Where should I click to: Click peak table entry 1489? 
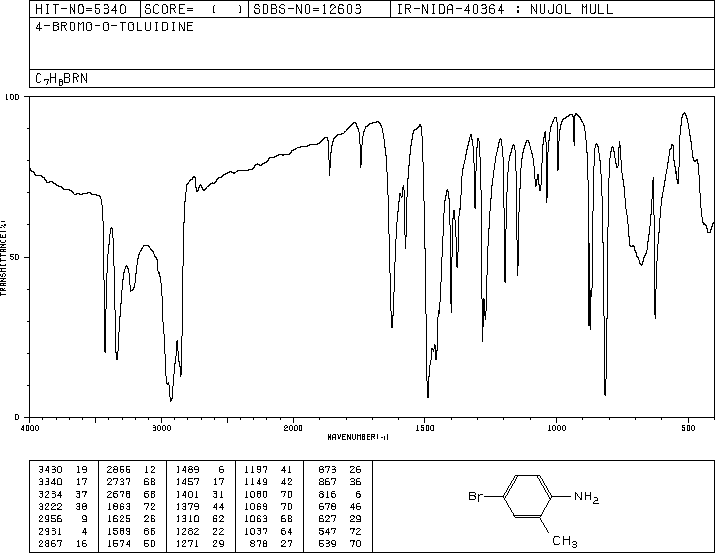(x=187, y=470)
